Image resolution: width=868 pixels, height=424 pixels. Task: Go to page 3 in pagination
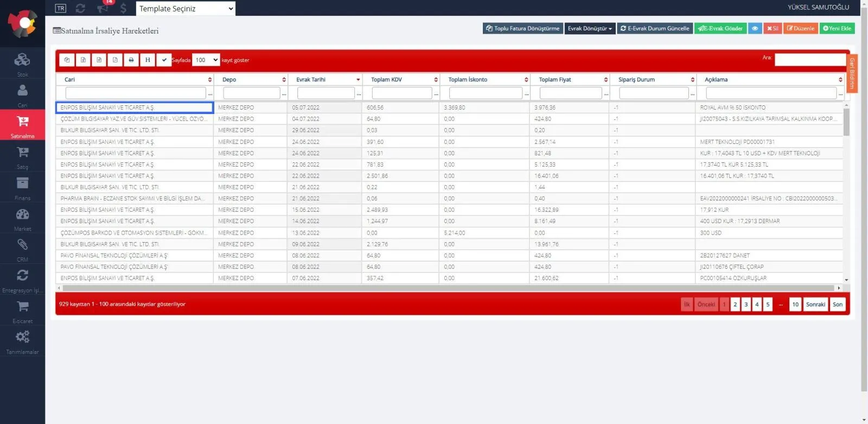tap(746, 305)
